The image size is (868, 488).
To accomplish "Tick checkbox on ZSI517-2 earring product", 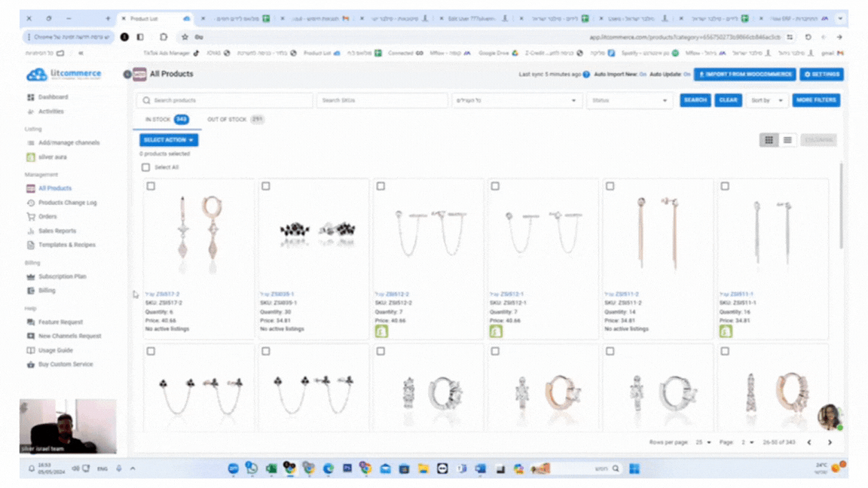I will pyautogui.click(x=151, y=186).
